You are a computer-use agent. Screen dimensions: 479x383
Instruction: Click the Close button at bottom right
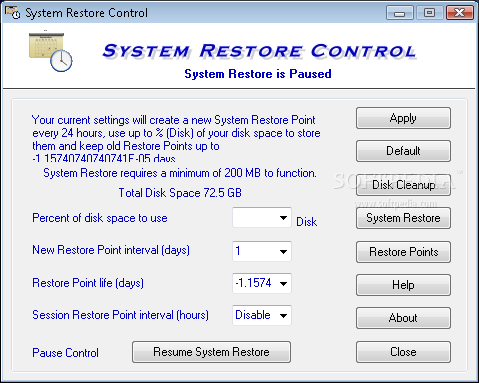tap(403, 352)
